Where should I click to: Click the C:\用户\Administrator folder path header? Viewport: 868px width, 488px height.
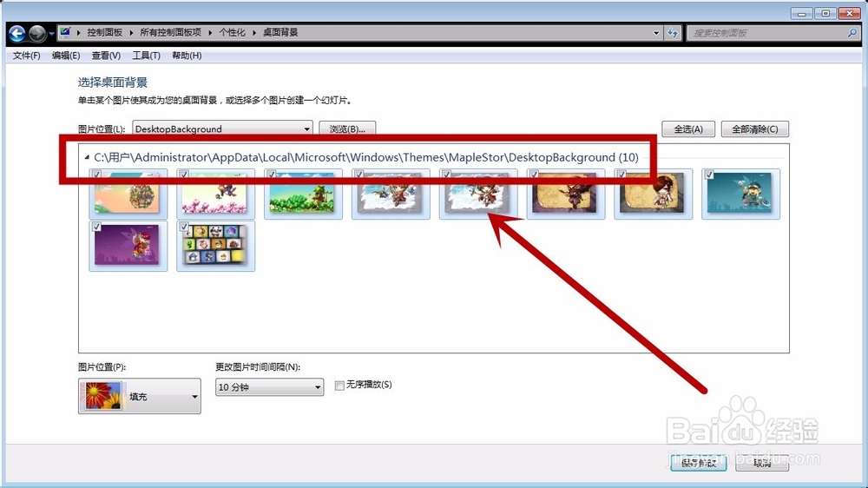[x=366, y=157]
